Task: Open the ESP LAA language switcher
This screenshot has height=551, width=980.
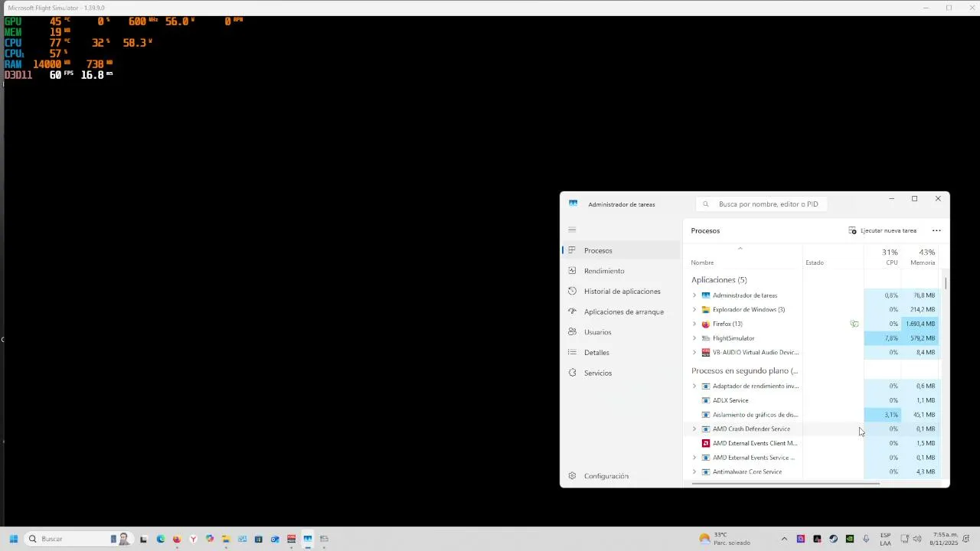Action: point(885,539)
